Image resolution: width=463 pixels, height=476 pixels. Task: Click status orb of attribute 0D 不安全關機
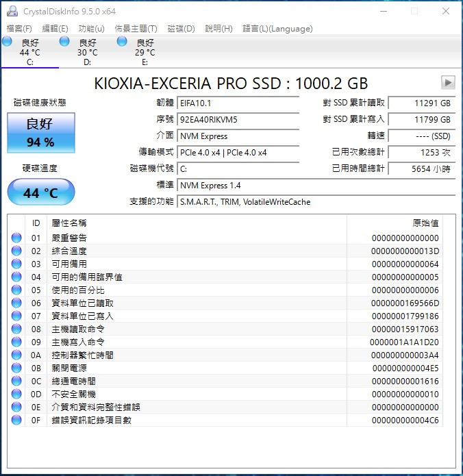pyautogui.click(x=16, y=394)
